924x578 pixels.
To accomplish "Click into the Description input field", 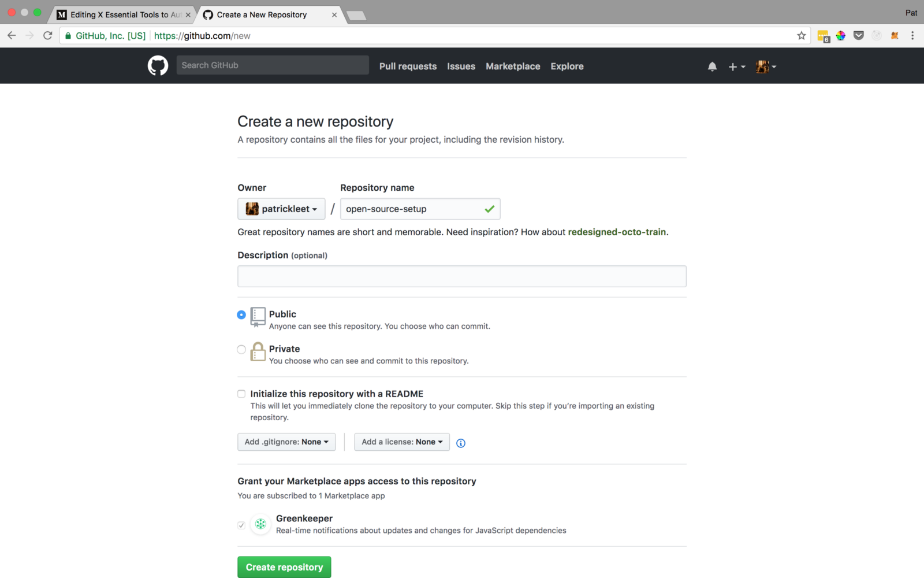I will point(462,276).
